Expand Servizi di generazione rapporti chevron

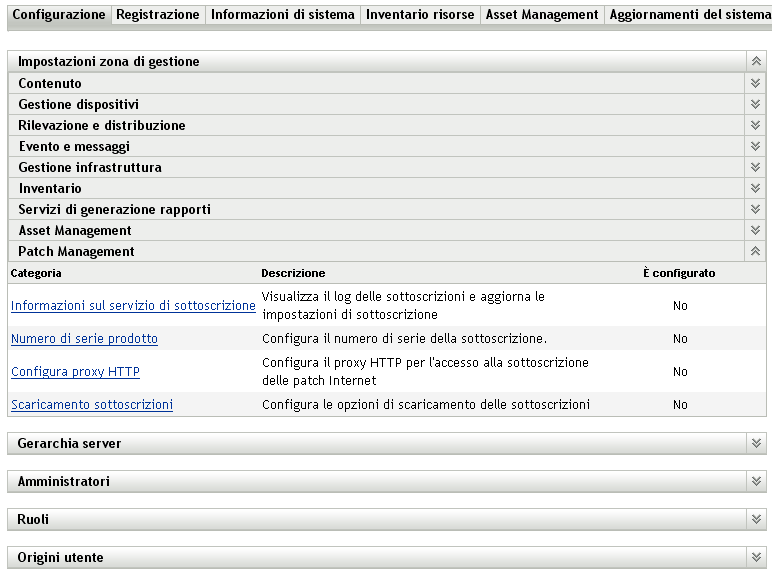tap(756, 210)
